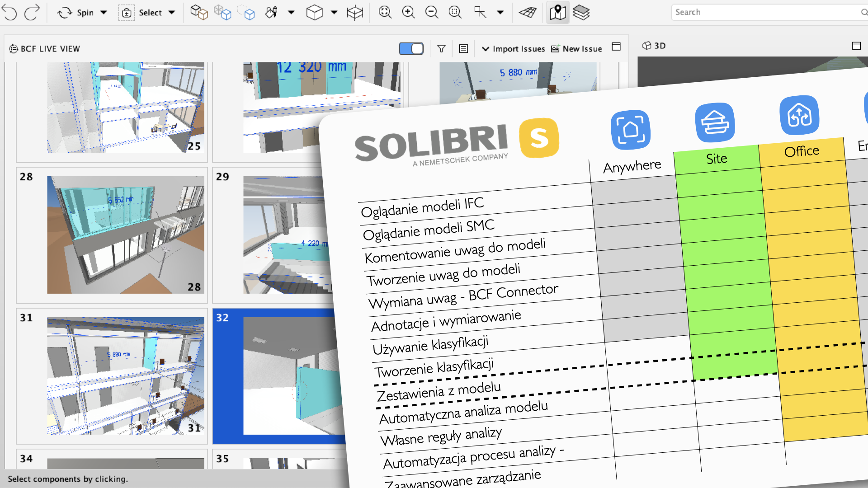Click the Zoom In magnifier

408,13
